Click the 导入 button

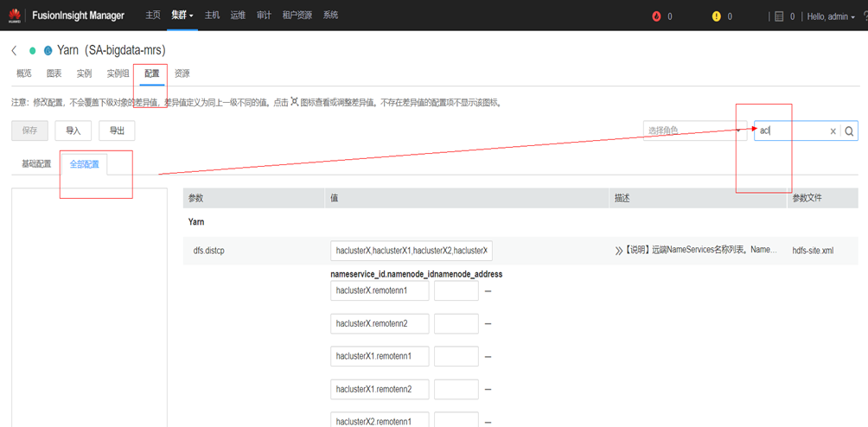(x=73, y=131)
